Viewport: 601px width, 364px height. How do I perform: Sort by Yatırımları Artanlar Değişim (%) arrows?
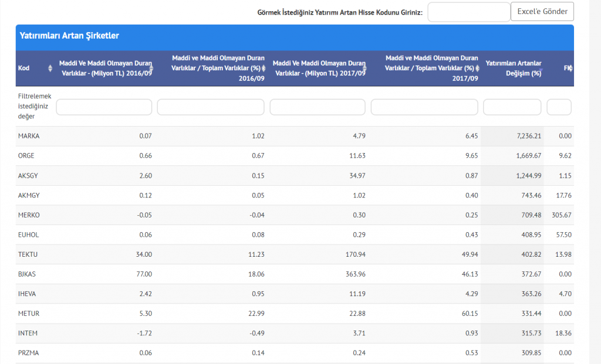pyautogui.click(x=541, y=69)
